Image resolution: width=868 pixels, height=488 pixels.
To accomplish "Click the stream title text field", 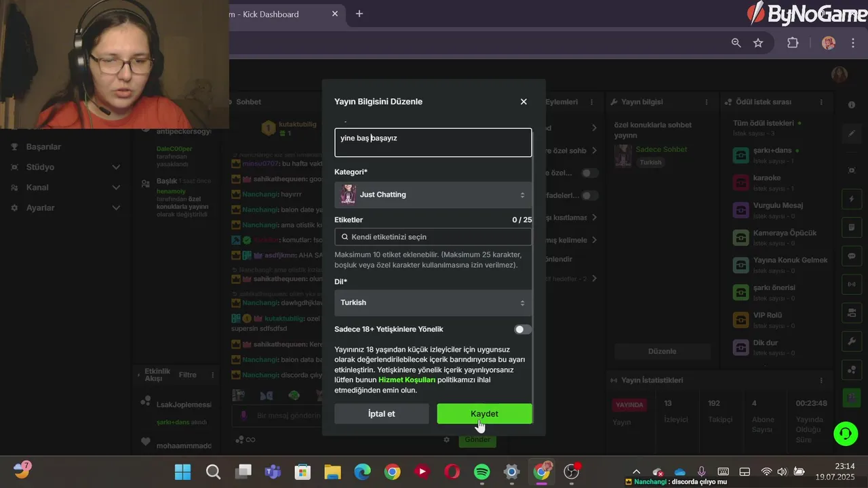I will click(433, 142).
